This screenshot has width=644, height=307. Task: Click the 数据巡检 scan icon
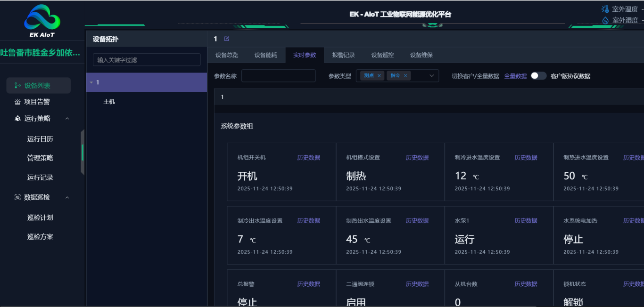click(17, 197)
